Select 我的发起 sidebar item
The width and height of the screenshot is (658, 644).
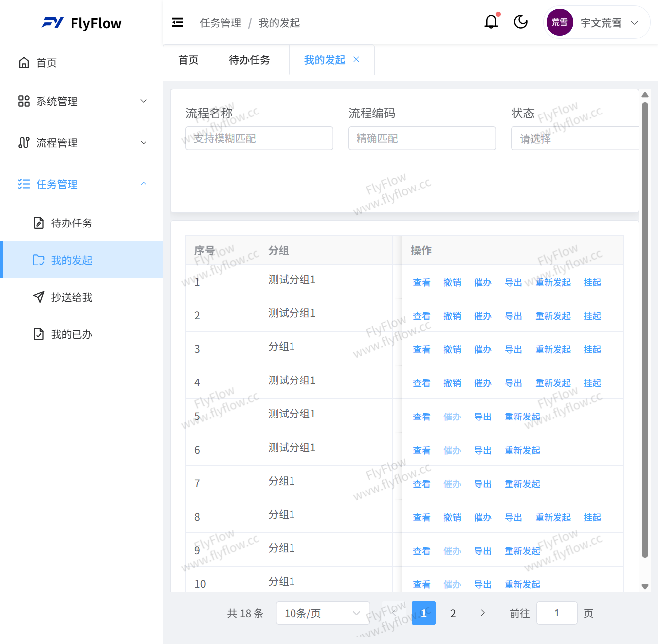pos(81,260)
